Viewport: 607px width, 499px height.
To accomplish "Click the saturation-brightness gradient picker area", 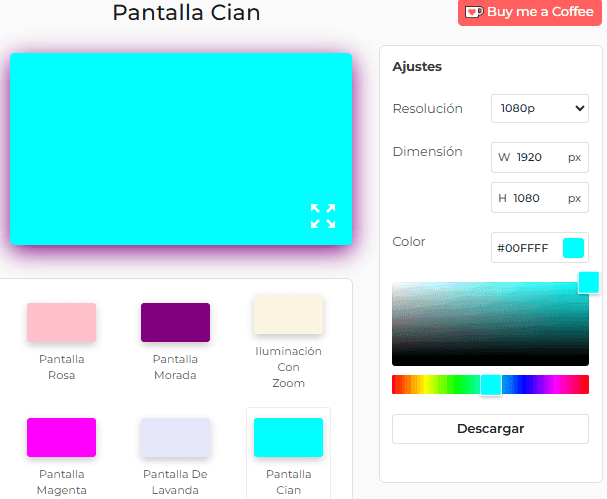I will [490, 324].
